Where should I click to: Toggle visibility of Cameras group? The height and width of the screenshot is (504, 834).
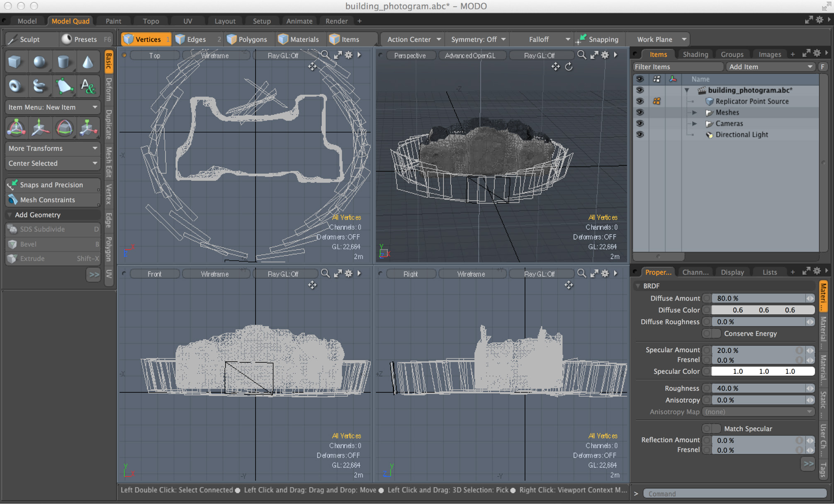(640, 124)
